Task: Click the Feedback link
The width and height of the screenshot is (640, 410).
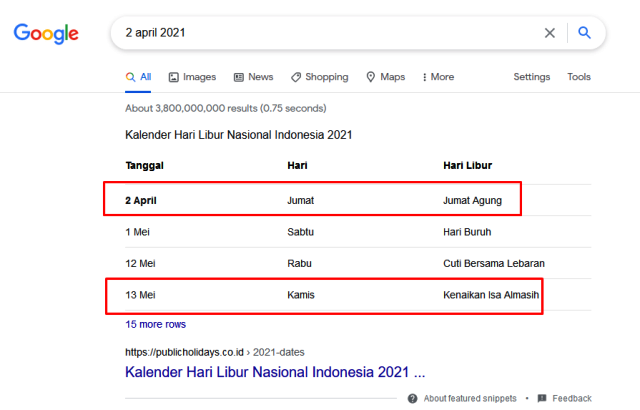Action: click(572, 398)
